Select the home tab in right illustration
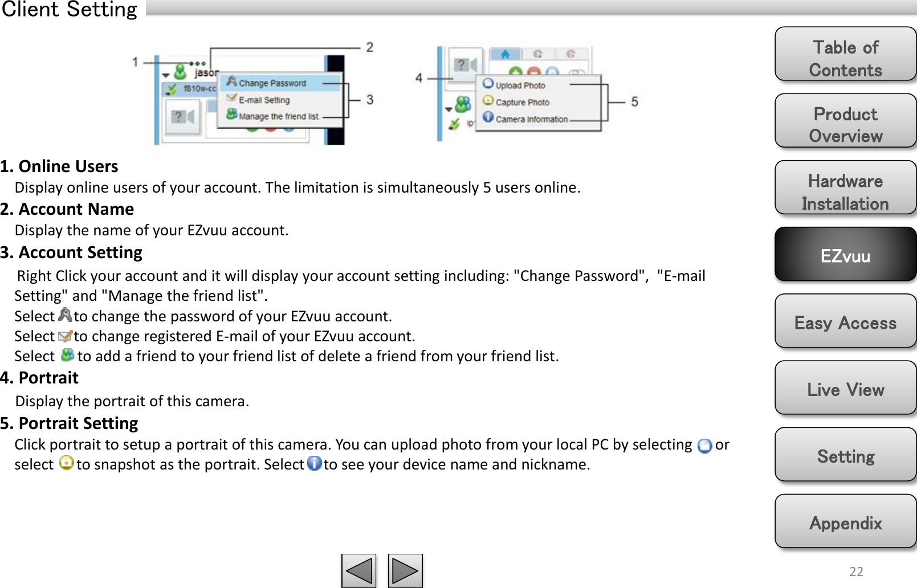Screen dimensions: 917x588 [505, 54]
